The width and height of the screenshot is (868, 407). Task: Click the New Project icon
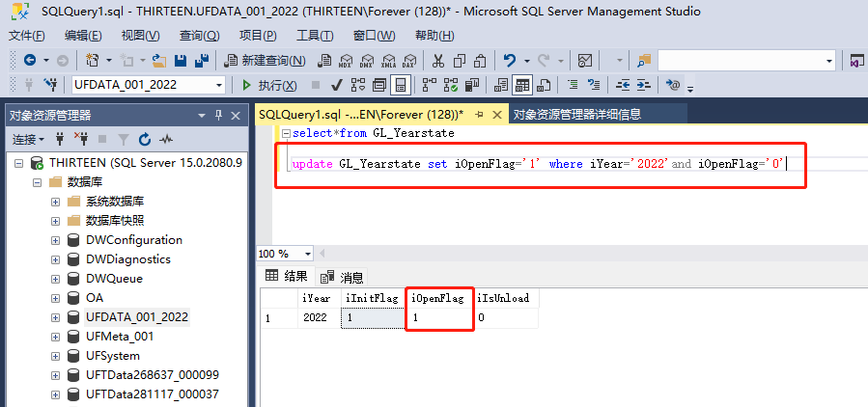[x=93, y=60]
